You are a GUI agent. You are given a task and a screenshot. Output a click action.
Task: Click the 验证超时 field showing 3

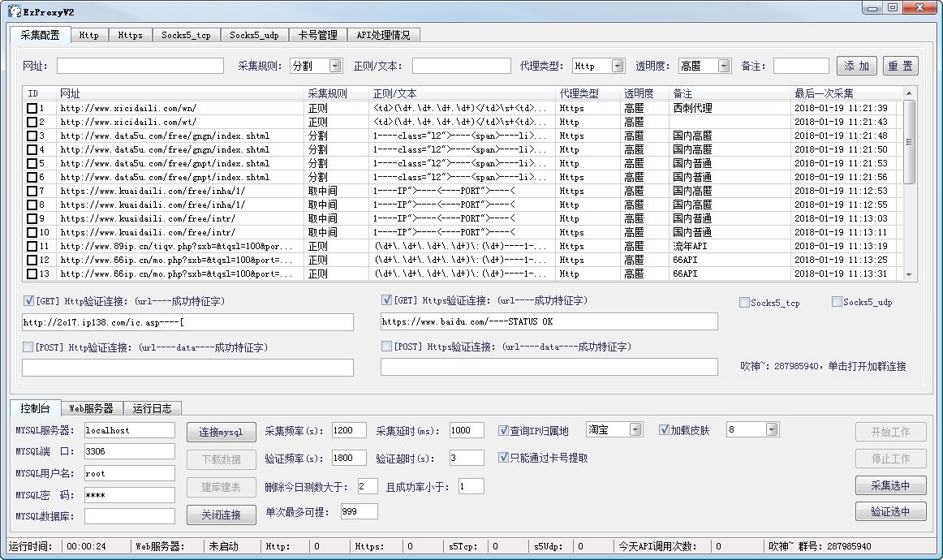coord(467,458)
